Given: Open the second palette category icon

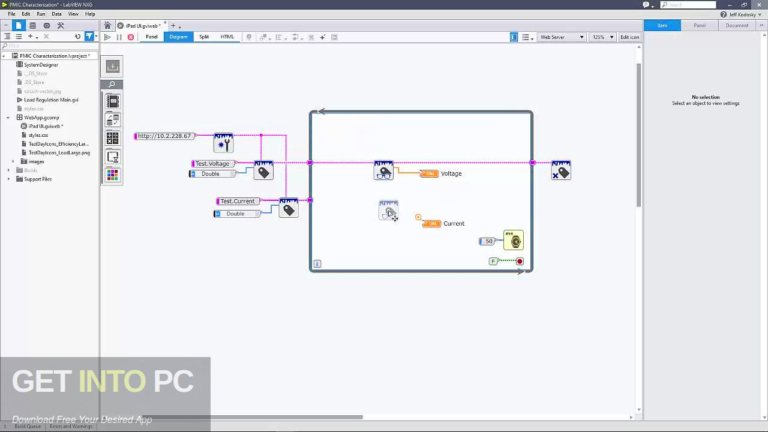Looking at the screenshot, I should point(113,120).
